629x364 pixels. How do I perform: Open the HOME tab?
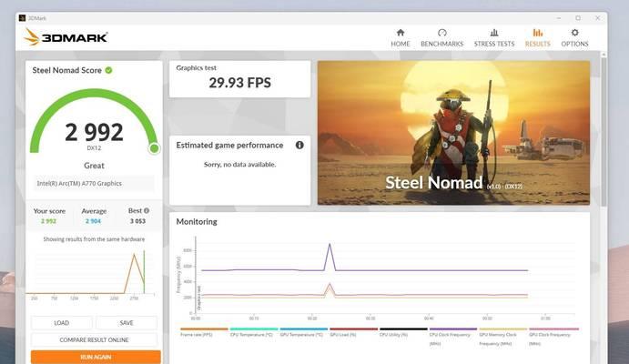point(401,38)
